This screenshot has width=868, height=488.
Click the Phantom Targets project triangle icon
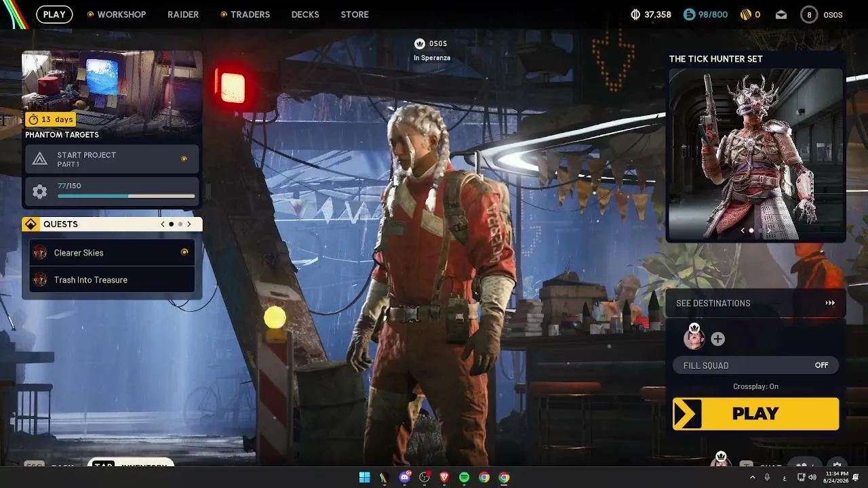click(40, 159)
